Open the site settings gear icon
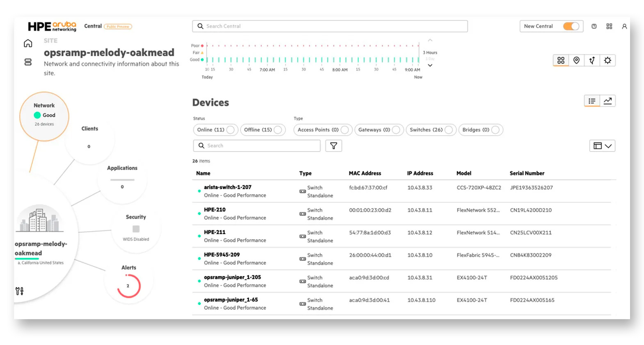The height and width of the screenshot is (345, 644). click(x=607, y=61)
